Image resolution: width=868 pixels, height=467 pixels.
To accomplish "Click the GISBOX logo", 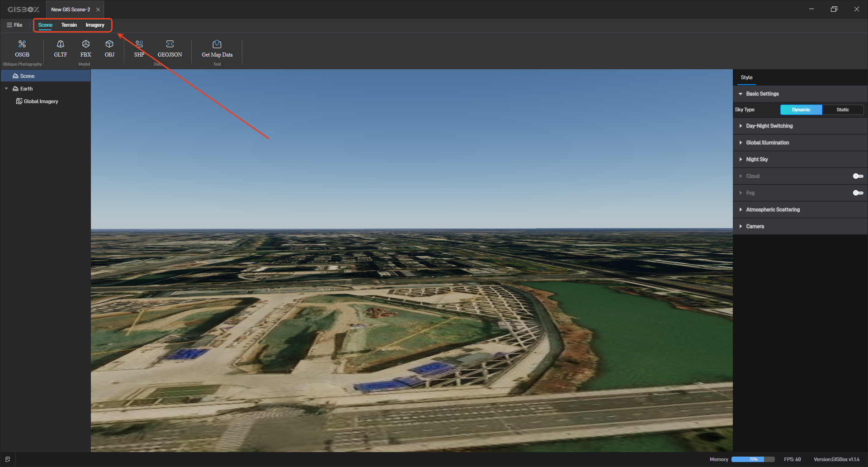I will pyautogui.click(x=24, y=9).
